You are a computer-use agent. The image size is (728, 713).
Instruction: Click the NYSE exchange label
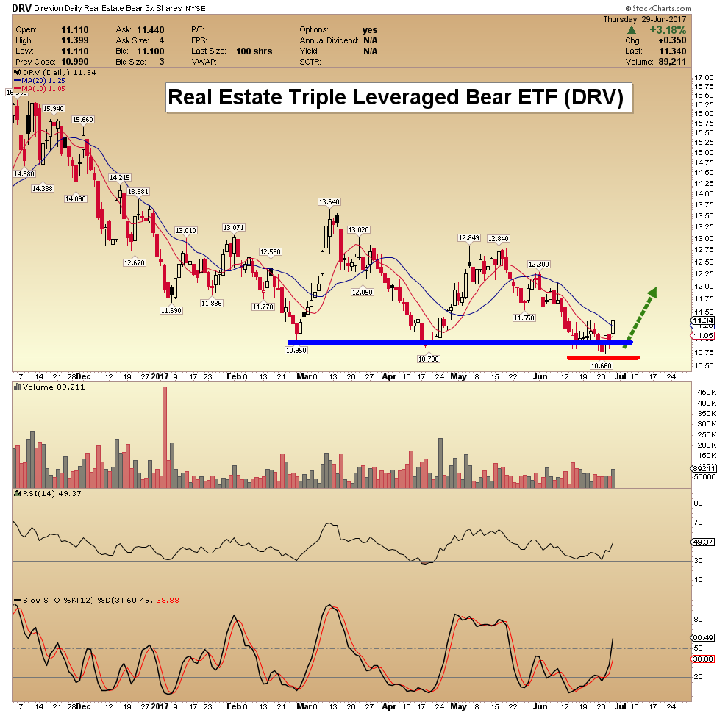coord(196,9)
